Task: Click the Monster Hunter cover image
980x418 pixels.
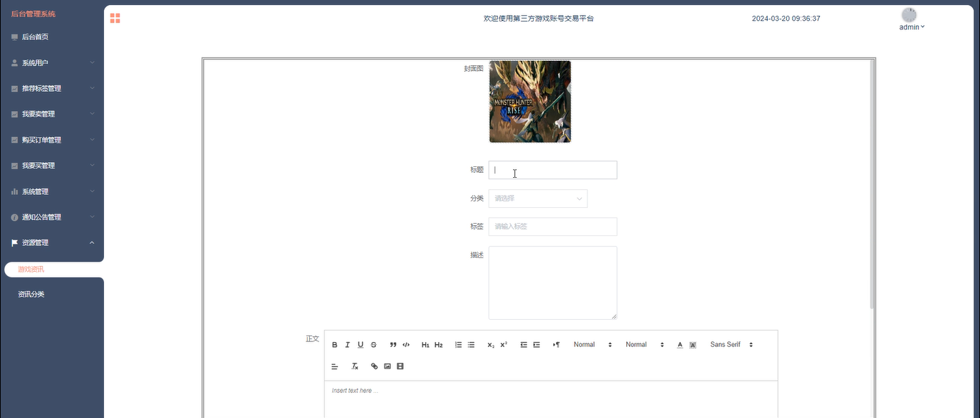Action: tap(530, 102)
